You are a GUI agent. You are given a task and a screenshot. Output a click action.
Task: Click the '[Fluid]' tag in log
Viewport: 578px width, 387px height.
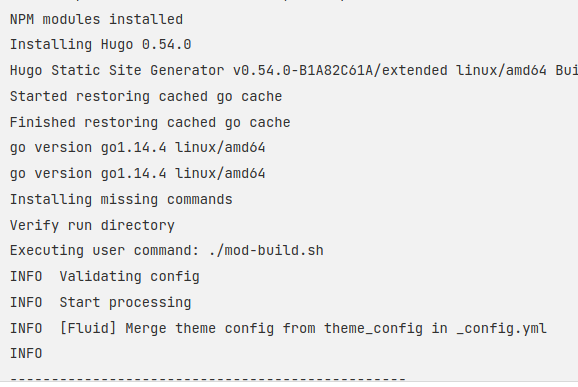pyautogui.click(x=88, y=328)
